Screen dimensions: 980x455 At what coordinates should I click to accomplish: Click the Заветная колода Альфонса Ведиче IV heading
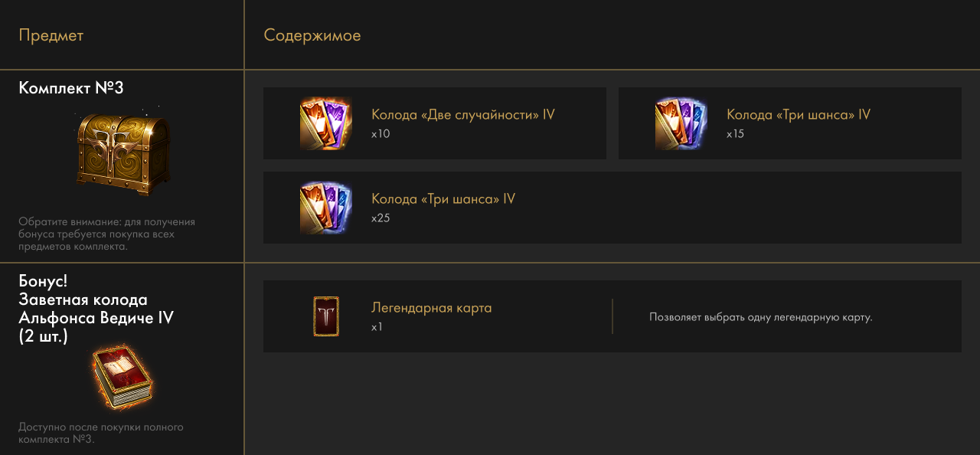point(96,308)
